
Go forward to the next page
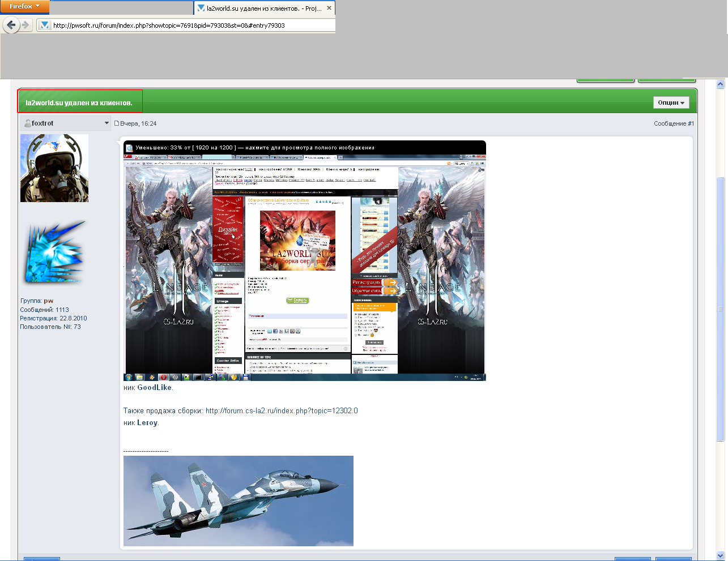pos(25,25)
